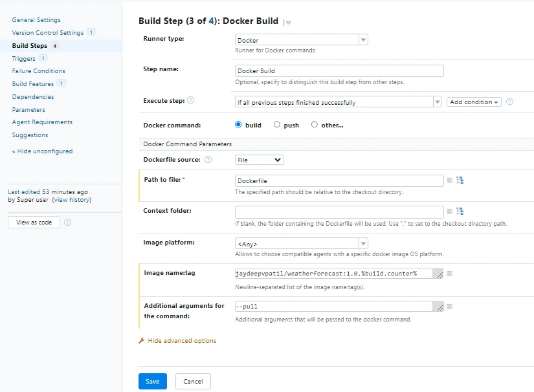Open help icon for Dockerfile source
Viewport: 534px width, 392px height.
click(208, 160)
